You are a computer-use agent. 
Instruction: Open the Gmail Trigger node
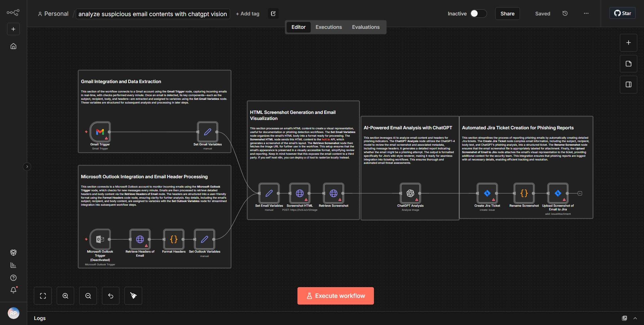pyautogui.click(x=100, y=132)
